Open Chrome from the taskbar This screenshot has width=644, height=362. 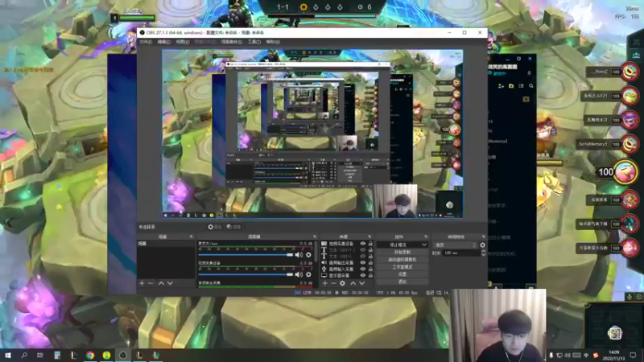90,355
